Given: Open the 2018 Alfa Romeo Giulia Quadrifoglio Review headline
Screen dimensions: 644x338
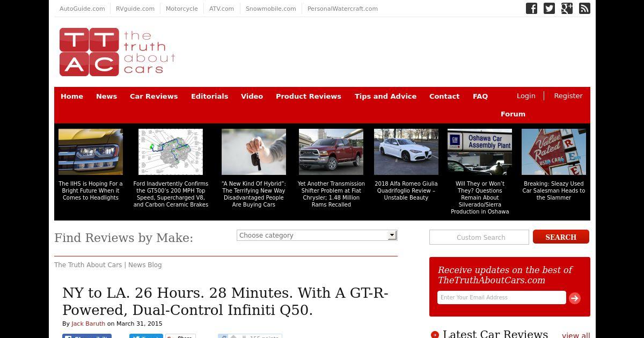Looking at the screenshot, I should [x=406, y=190].
